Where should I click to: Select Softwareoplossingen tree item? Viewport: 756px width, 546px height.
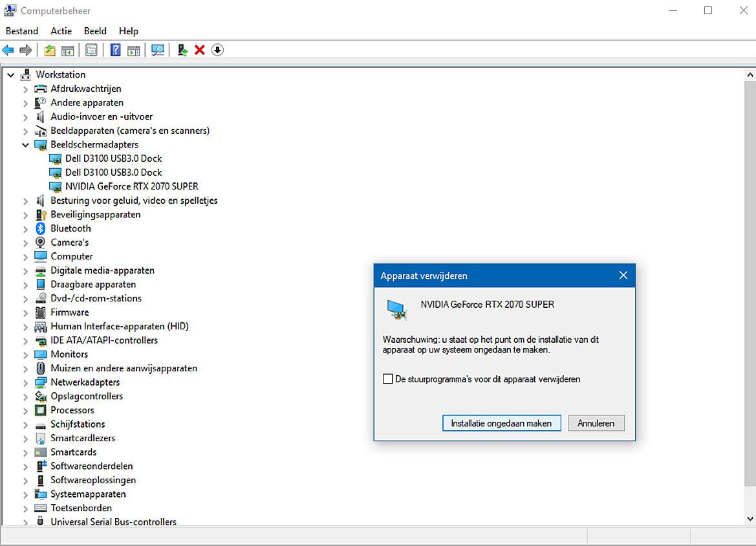point(93,480)
